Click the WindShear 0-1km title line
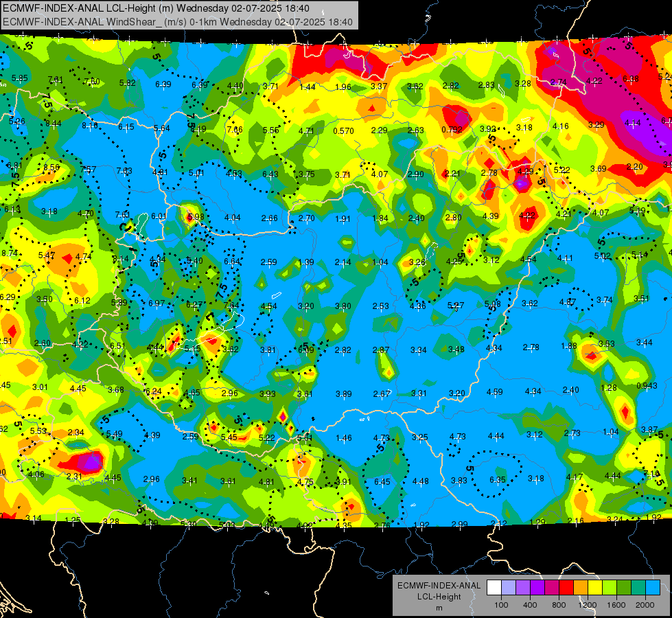 177,22
